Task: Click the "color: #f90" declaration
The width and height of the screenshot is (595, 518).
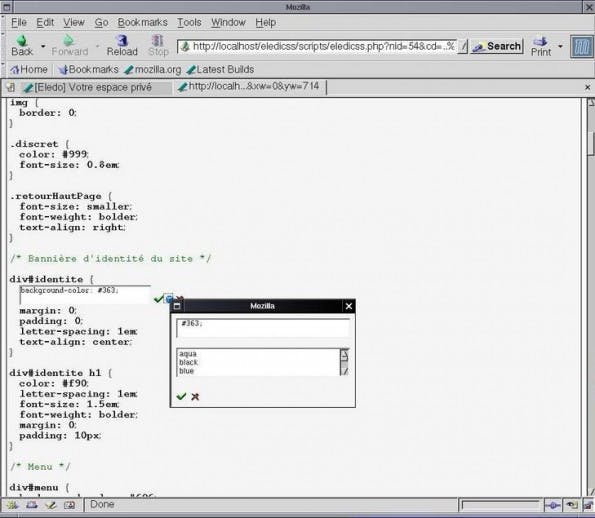Action: pos(54,383)
